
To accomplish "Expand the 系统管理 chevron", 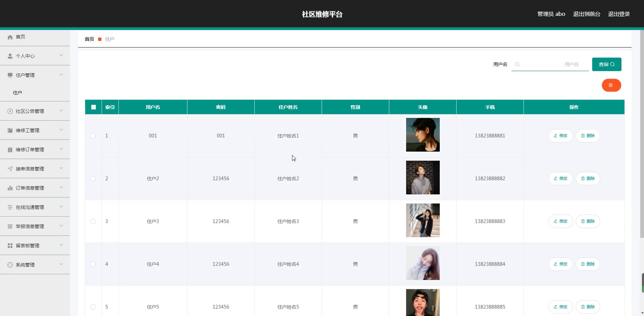I will pyautogui.click(x=61, y=264).
